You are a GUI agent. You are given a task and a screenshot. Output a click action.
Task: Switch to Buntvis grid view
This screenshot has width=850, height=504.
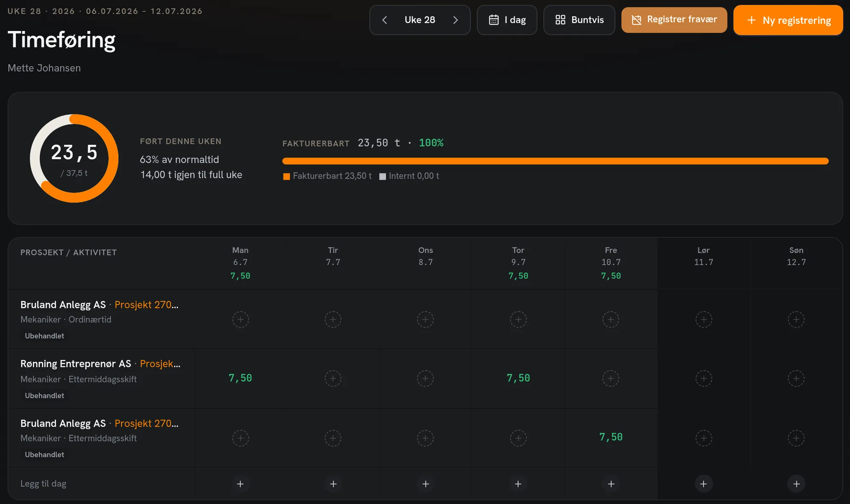click(579, 20)
